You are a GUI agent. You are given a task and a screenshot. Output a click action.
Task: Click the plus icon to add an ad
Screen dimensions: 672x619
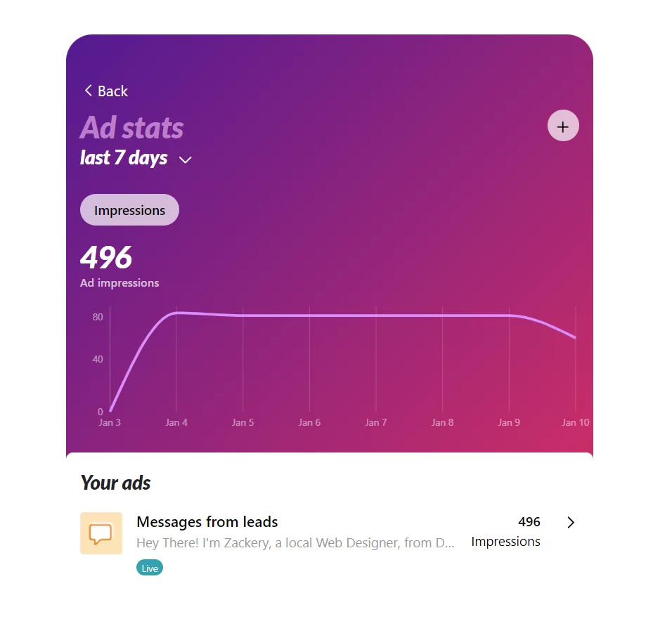[x=563, y=126]
